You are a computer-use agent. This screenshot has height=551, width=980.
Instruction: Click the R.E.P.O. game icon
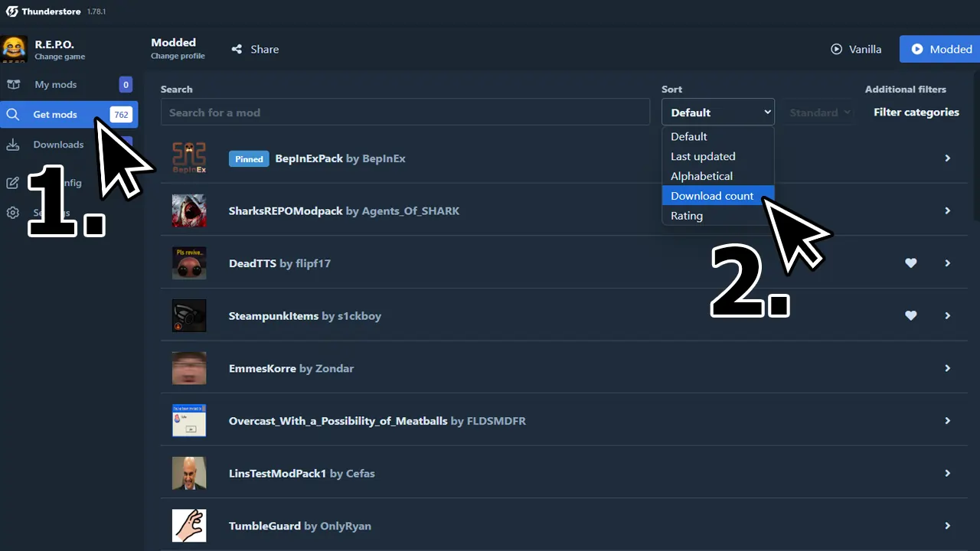tap(13, 49)
